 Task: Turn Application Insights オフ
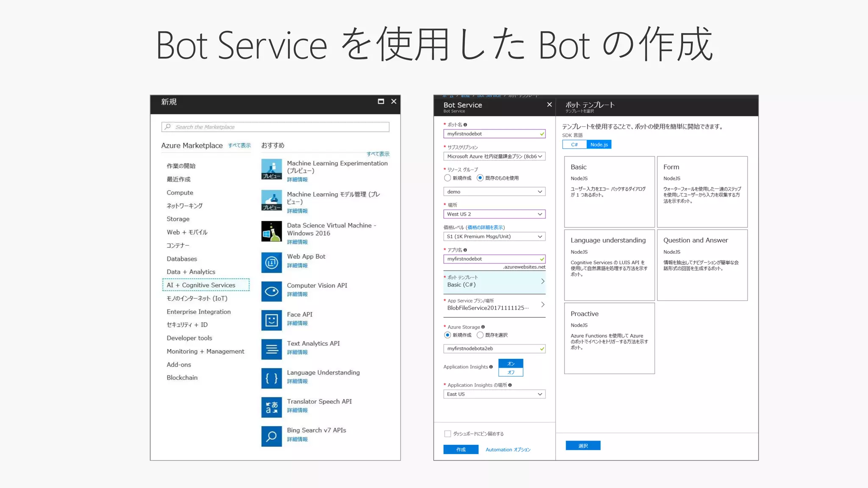coord(511,372)
